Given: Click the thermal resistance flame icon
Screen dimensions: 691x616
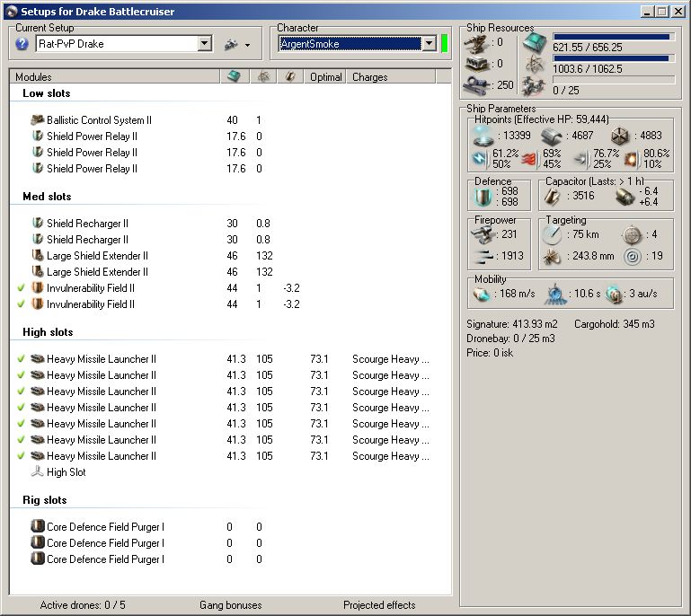Looking at the screenshot, I should click(528, 159).
